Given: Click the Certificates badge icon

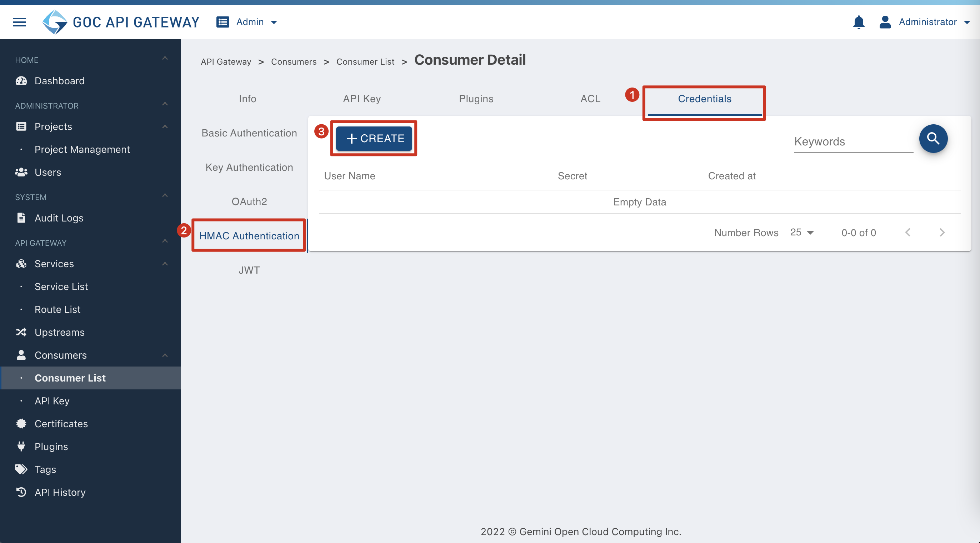Looking at the screenshot, I should click(21, 423).
